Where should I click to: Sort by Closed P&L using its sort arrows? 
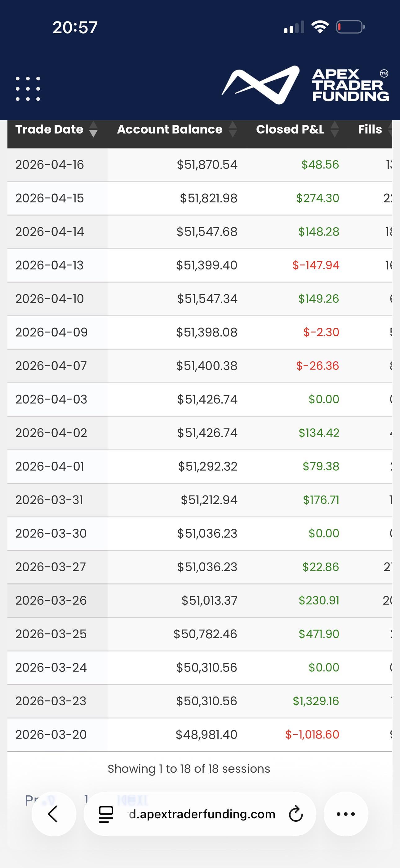[335, 130]
